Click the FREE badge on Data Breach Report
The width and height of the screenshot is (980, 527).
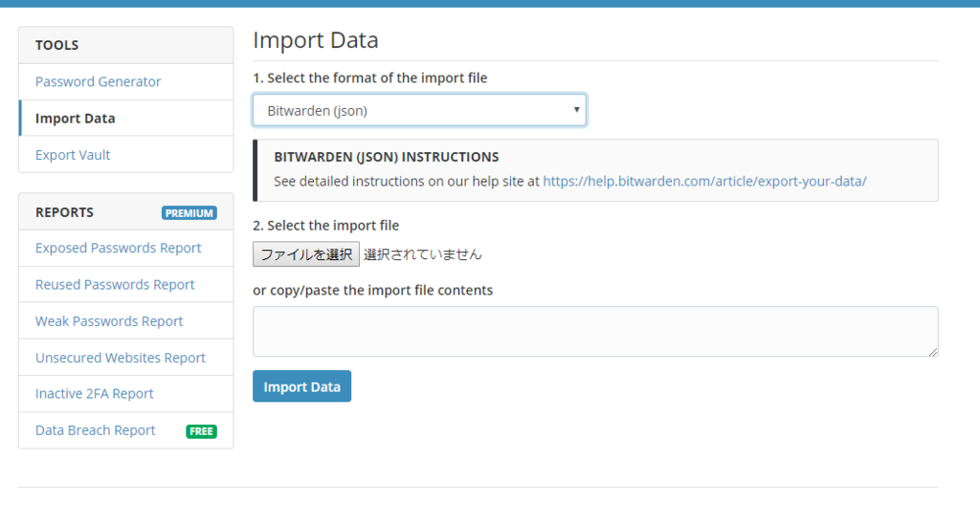point(201,431)
